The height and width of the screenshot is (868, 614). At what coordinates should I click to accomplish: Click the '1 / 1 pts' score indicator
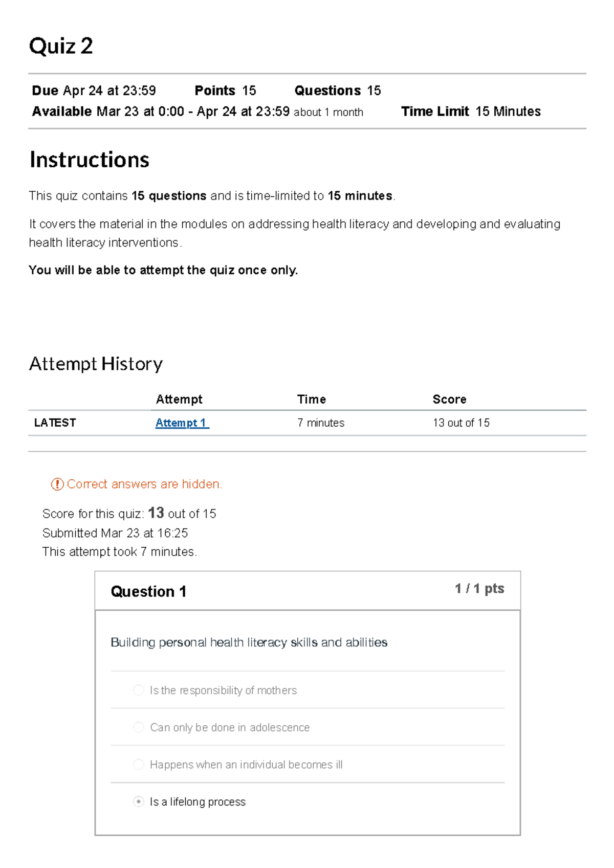tap(479, 589)
